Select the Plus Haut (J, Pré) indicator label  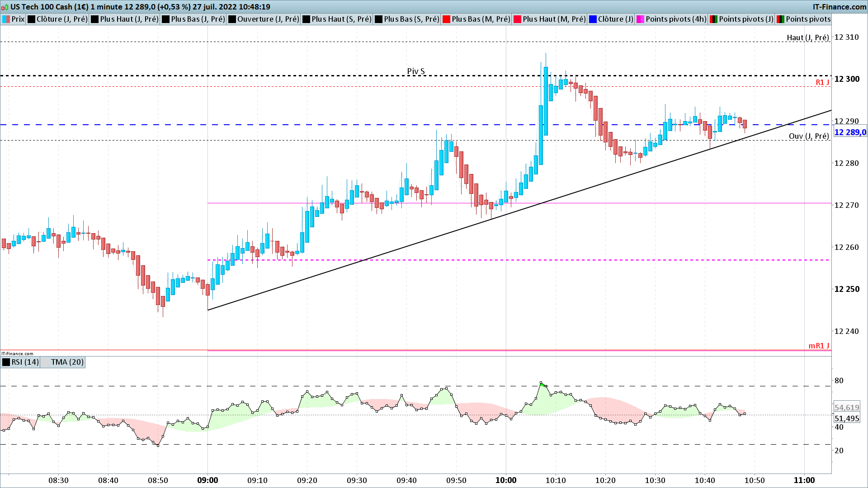[x=129, y=19]
